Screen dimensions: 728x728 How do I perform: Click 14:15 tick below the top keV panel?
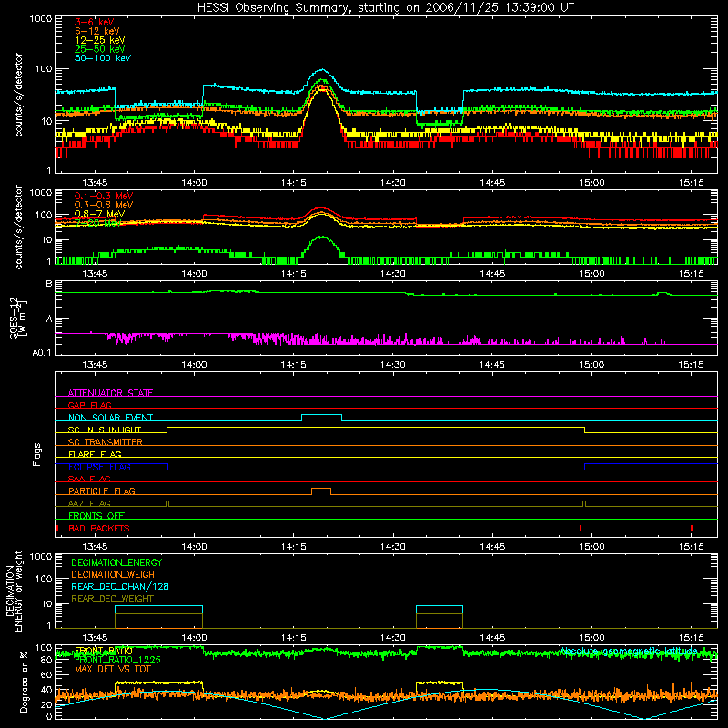coord(293,183)
